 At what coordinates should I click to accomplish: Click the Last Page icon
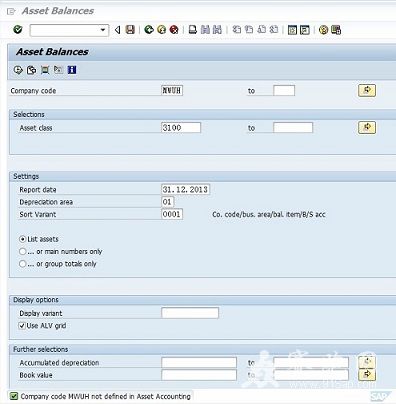tap(274, 30)
